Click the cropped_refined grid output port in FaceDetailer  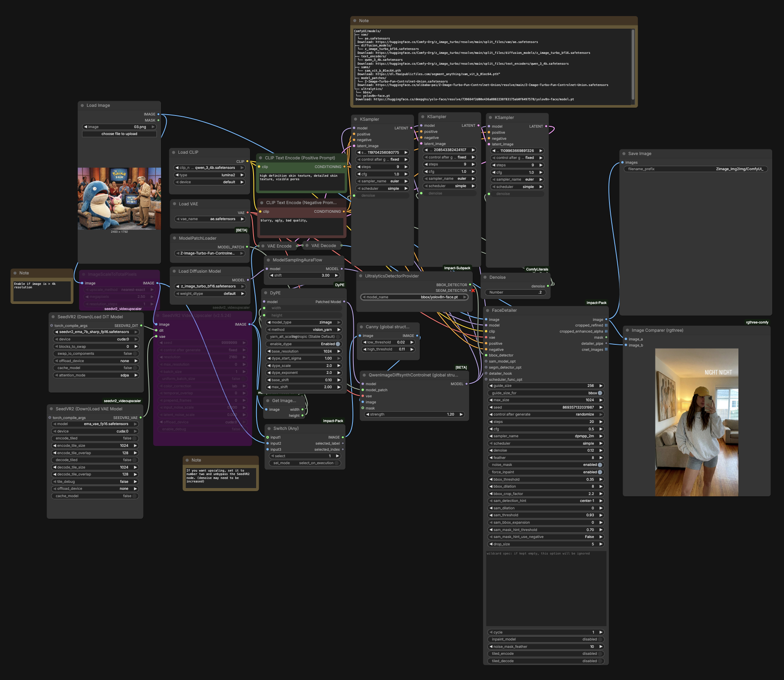point(606,325)
